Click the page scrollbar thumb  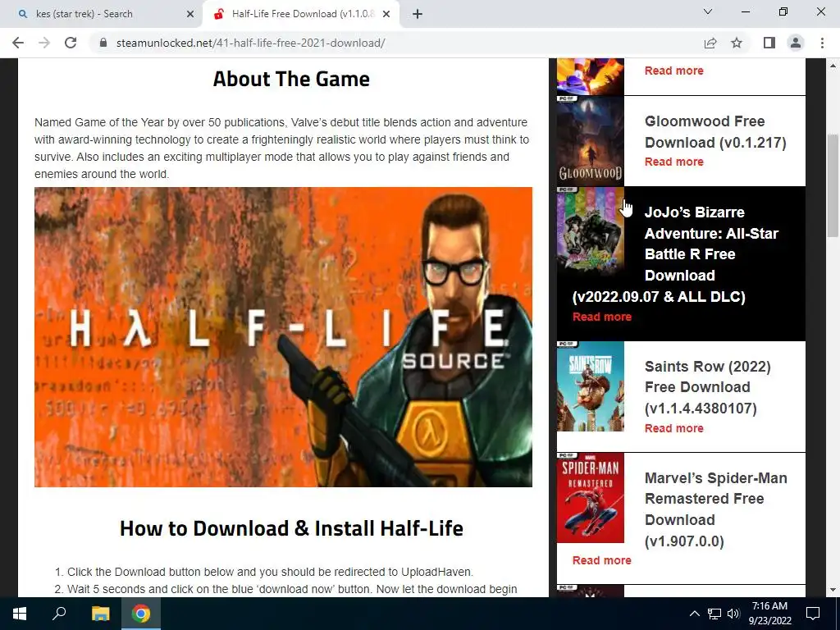tap(833, 185)
